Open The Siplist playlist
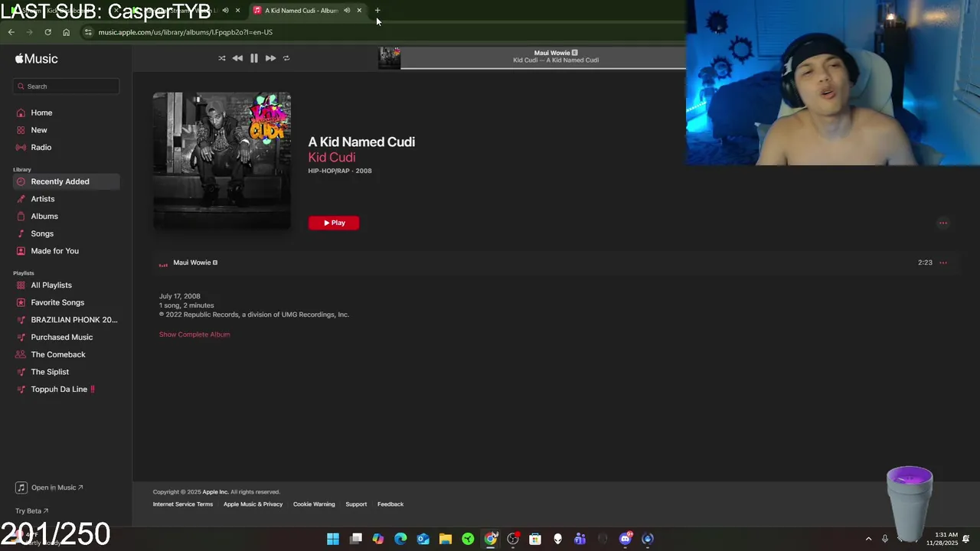980x551 pixels. click(66, 372)
